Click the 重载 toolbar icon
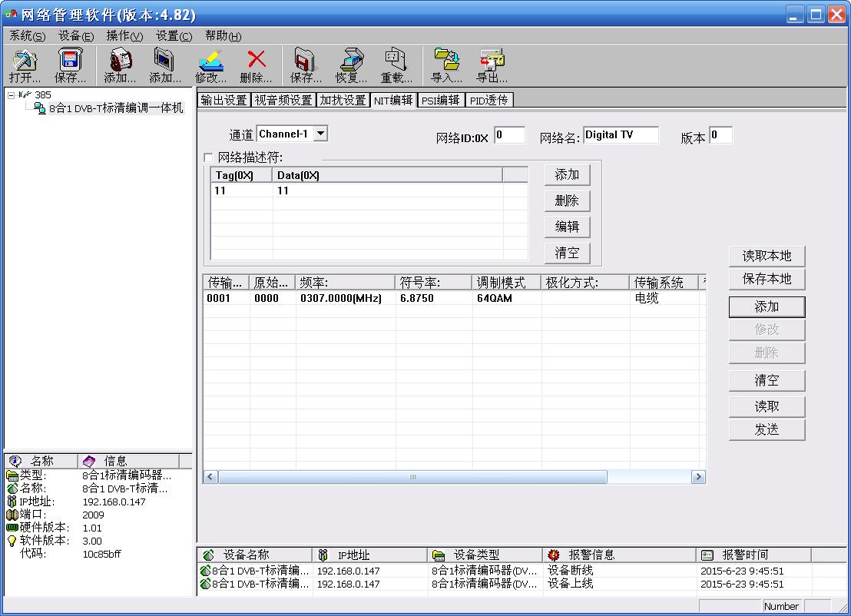851x616 pixels. (x=396, y=59)
